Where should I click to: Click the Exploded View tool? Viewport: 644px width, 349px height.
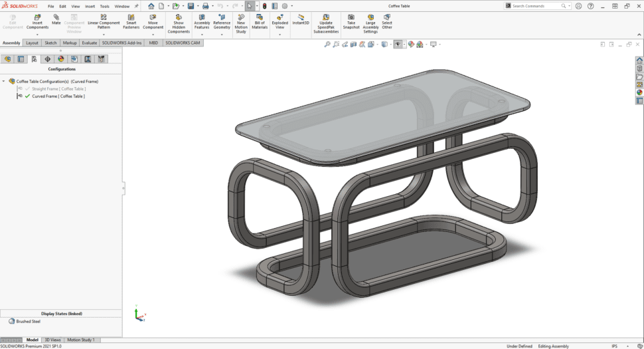pos(280,21)
